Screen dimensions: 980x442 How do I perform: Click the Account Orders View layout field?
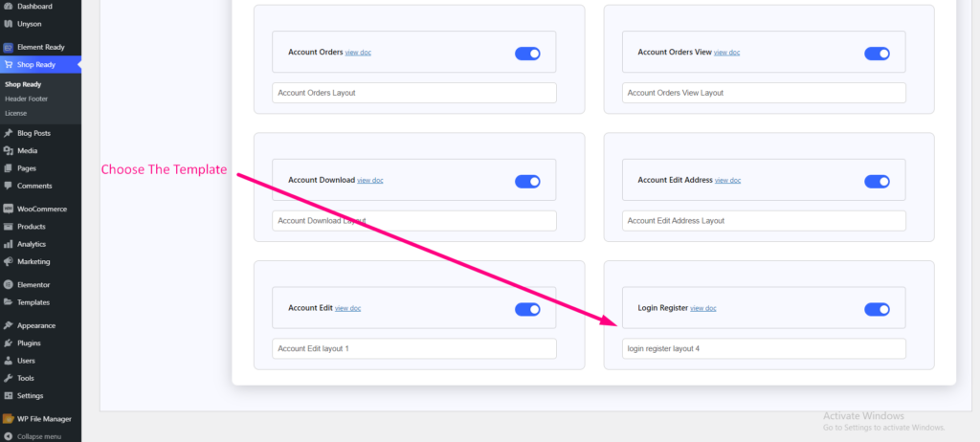pos(764,93)
